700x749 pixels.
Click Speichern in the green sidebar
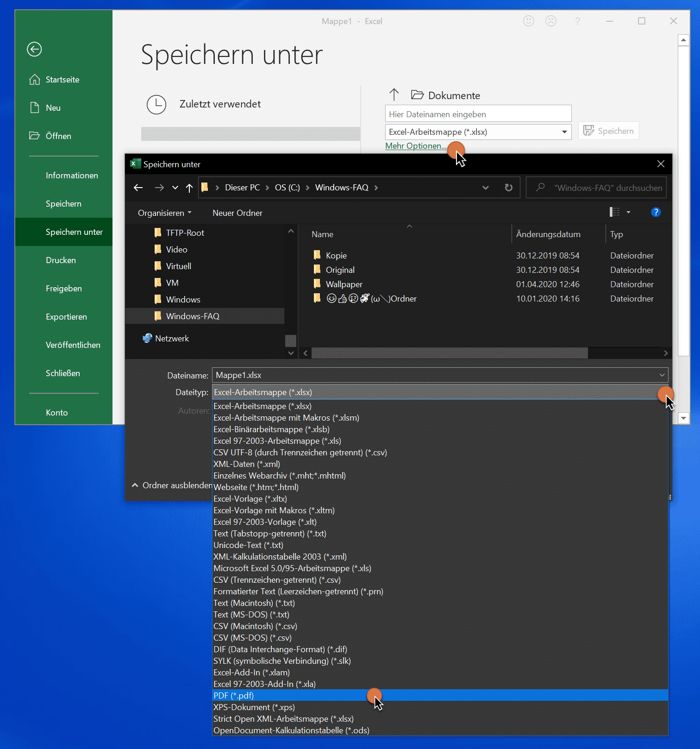click(63, 204)
